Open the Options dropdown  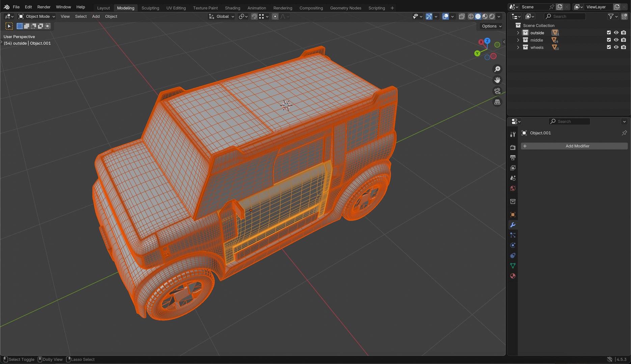coord(491,26)
